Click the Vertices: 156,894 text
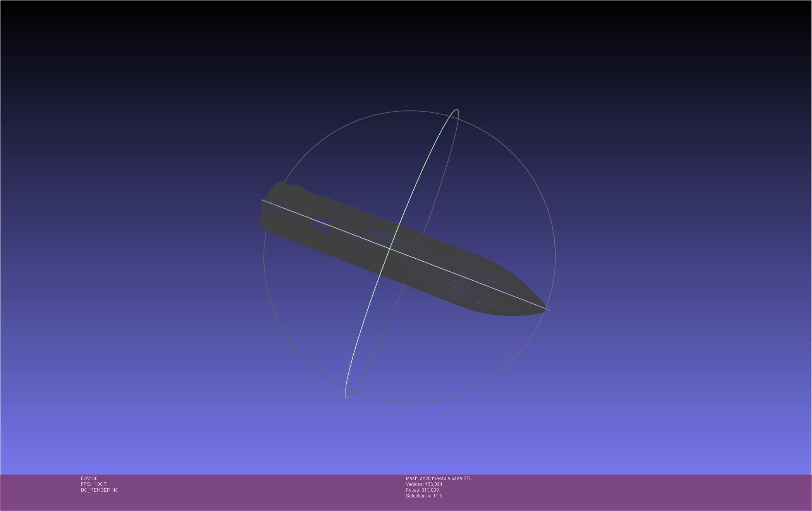The height and width of the screenshot is (511, 812). (424, 484)
